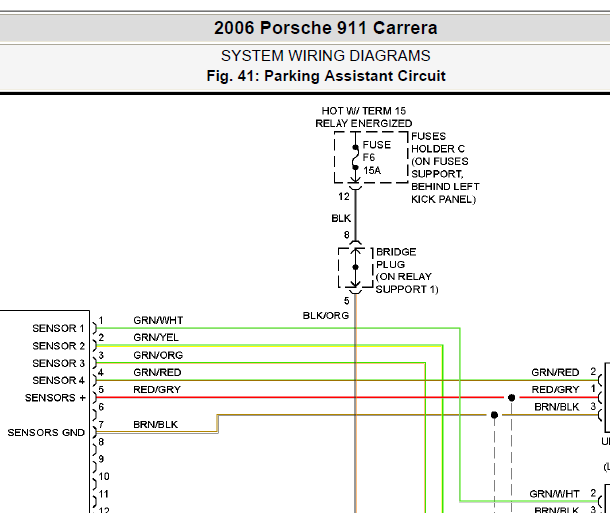The image size is (610, 513).
Task: Click the 'SENSOR 1' pin label
Action: tap(58, 328)
